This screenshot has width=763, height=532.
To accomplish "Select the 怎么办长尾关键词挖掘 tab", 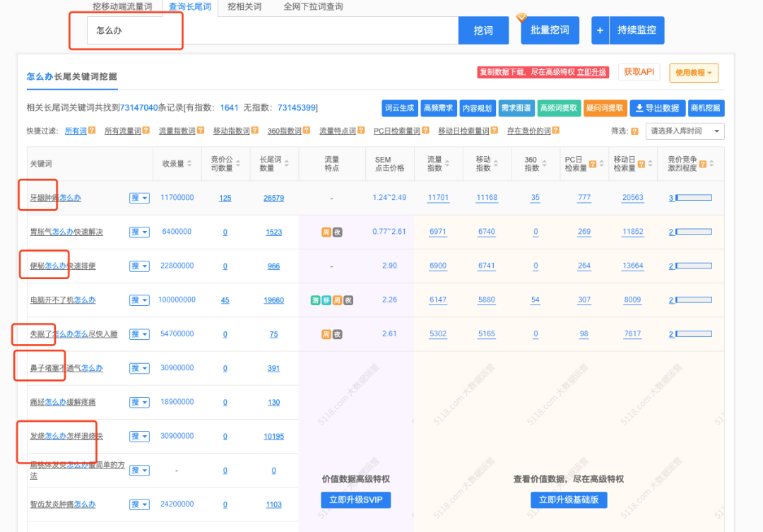I will click(x=71, y=76).
